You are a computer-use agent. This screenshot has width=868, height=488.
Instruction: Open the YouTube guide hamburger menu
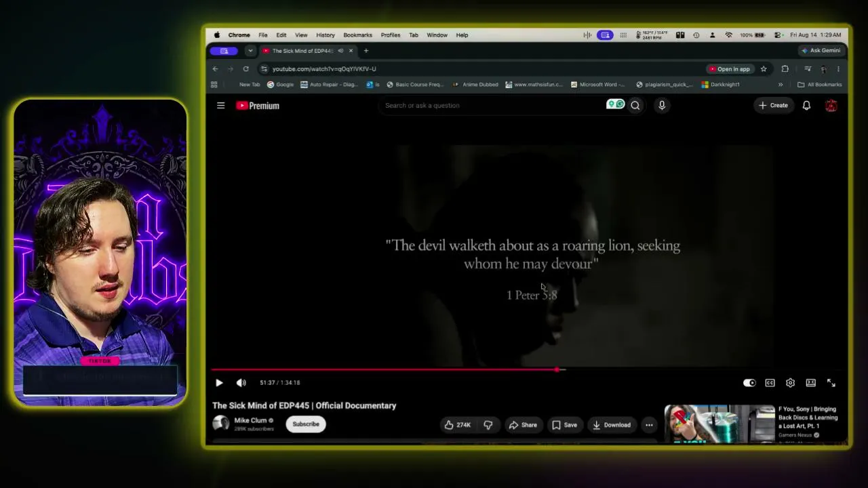pyautogui.click(x=220, y=106)
